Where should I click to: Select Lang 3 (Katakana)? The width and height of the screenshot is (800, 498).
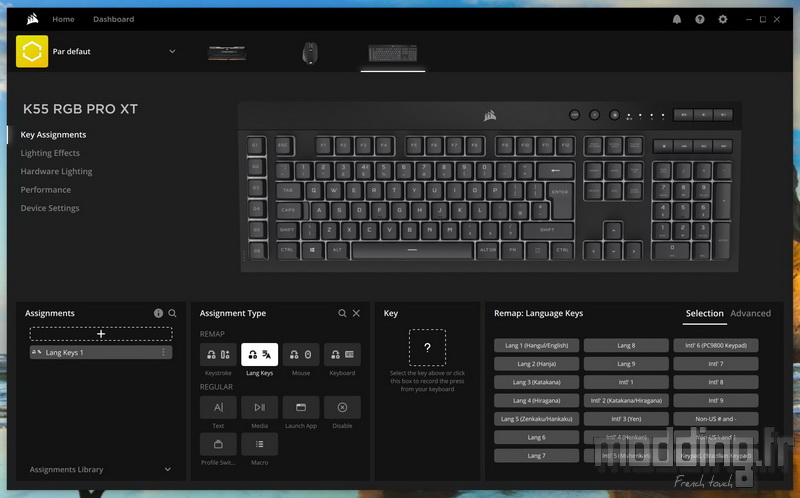pos(536,382)
